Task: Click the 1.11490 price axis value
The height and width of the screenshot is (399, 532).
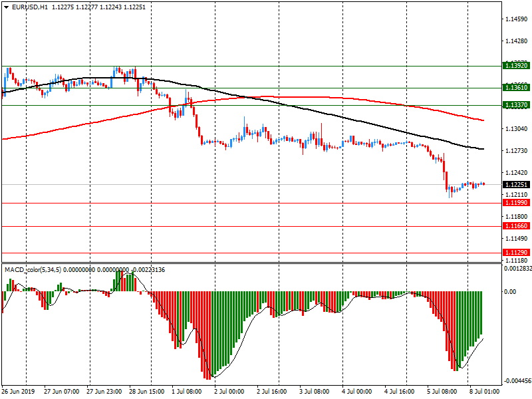Action: 517,239
